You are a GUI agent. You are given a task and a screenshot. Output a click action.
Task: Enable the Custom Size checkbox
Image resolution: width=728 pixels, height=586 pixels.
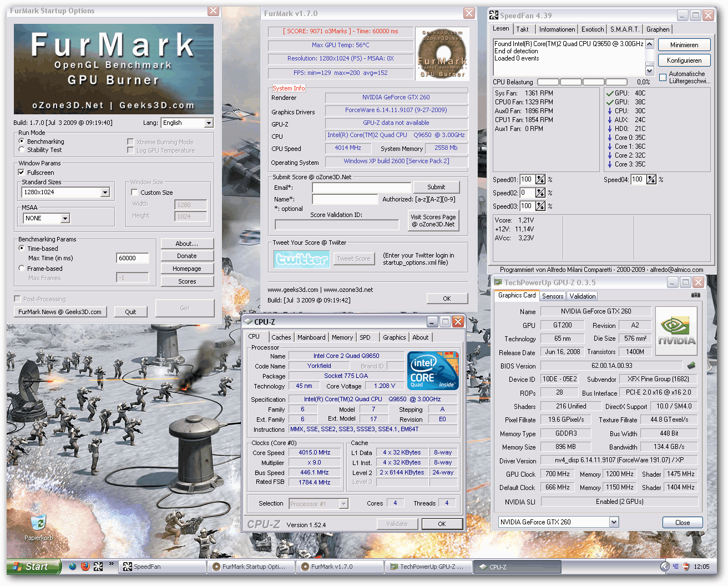[x=134, y=193]
